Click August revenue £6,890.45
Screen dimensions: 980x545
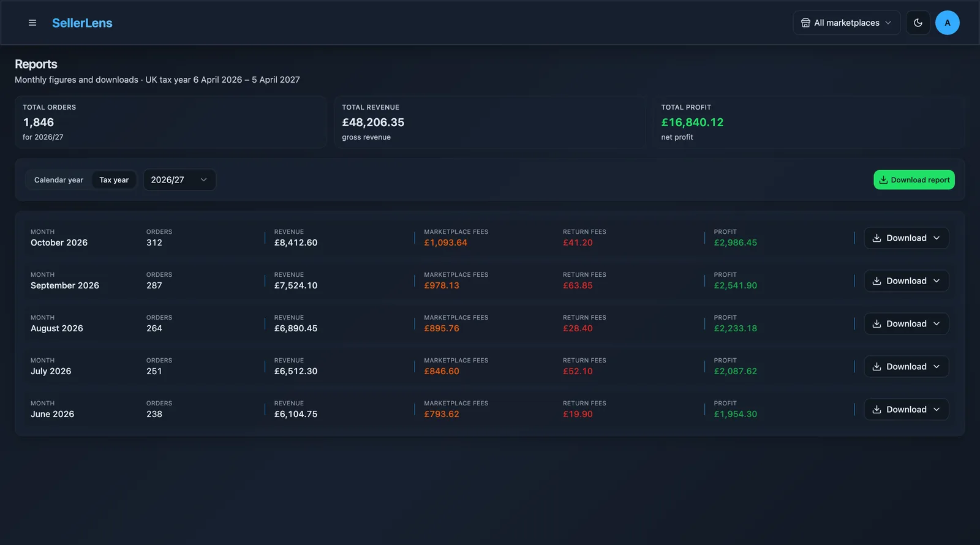296,328
